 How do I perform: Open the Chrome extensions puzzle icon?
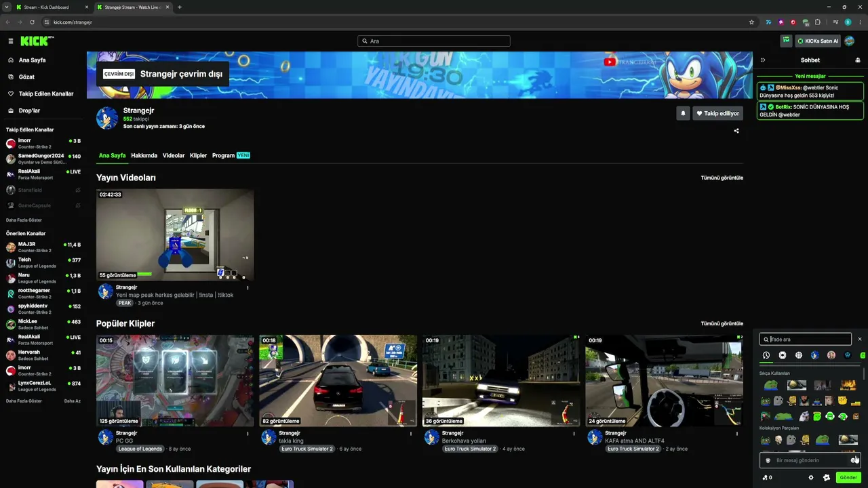coord(818,22)
